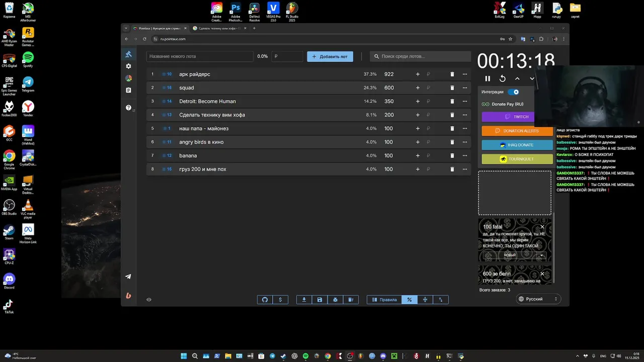Delete the 'squad' lot with trash icon
644x362 pixels.
point(452,87)
